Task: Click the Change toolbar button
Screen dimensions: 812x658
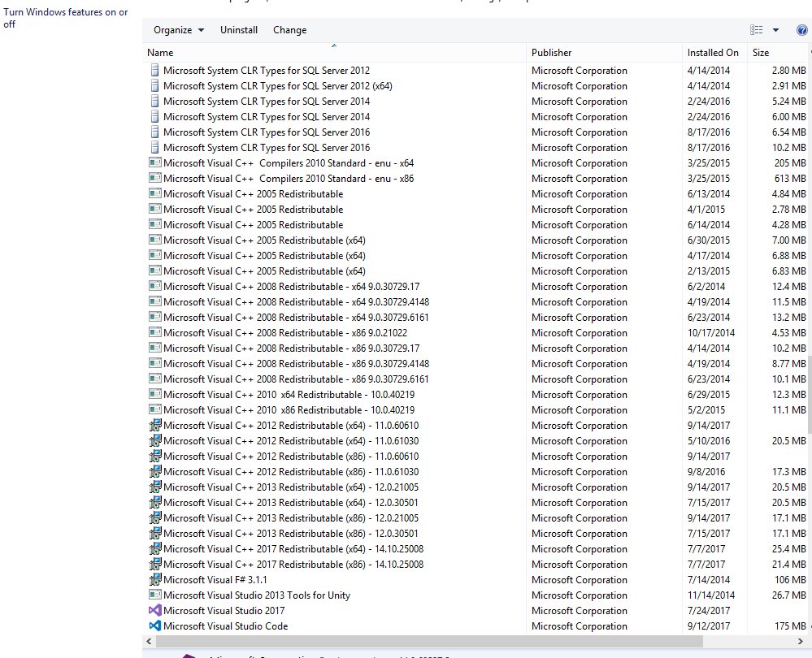Action: pyautogui.click(x=289, y=30)
